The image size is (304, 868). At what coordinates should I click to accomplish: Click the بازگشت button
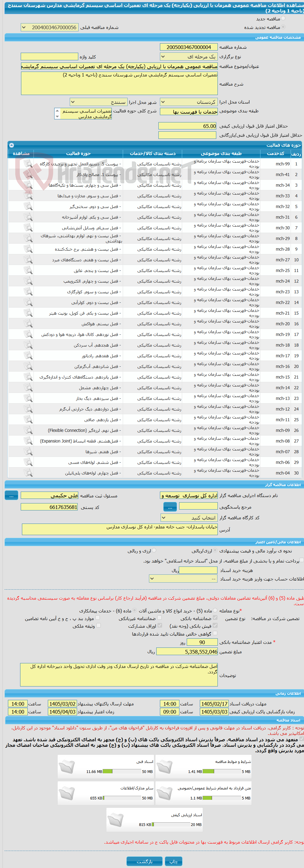point(145,862)
